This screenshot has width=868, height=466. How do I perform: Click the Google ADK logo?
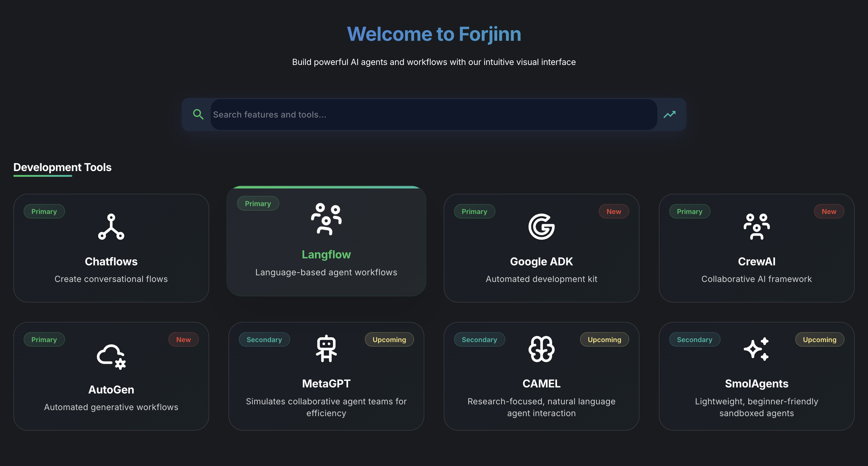click(542, 227)
